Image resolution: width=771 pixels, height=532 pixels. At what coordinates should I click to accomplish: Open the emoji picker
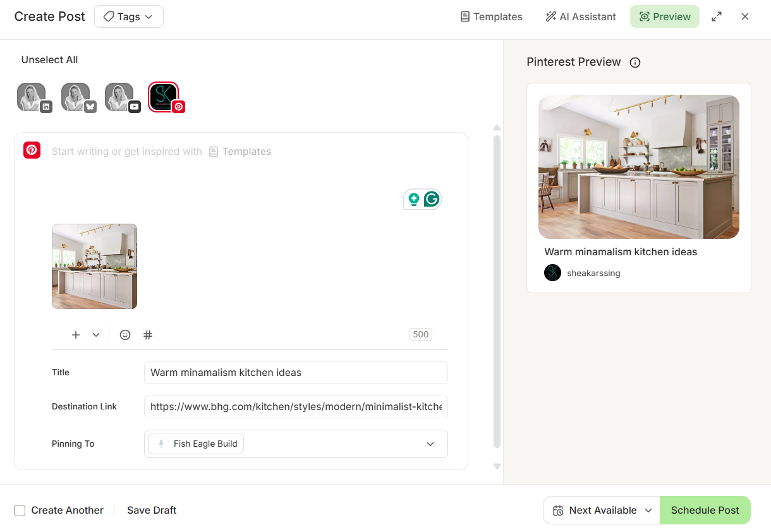(x=124, y=334)
